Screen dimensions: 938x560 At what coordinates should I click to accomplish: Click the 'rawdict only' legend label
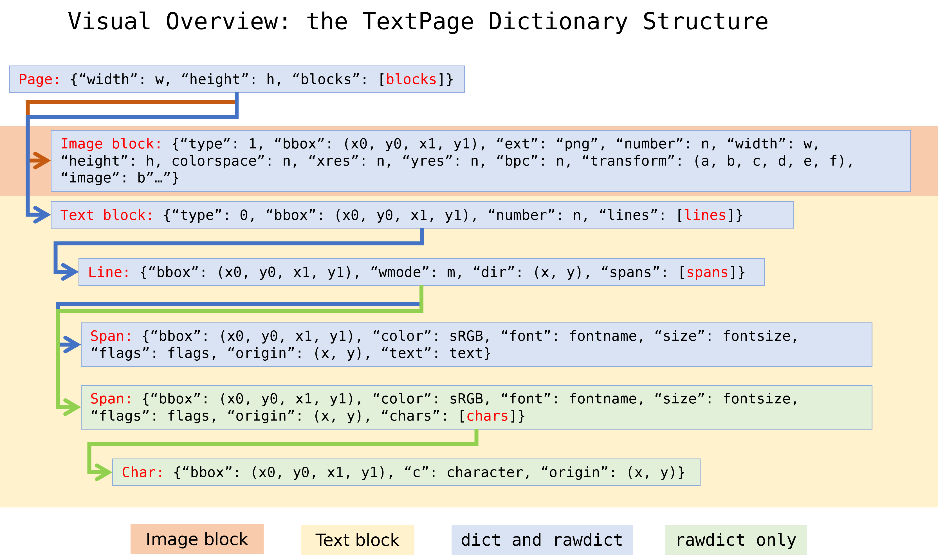tap(736, 540)
